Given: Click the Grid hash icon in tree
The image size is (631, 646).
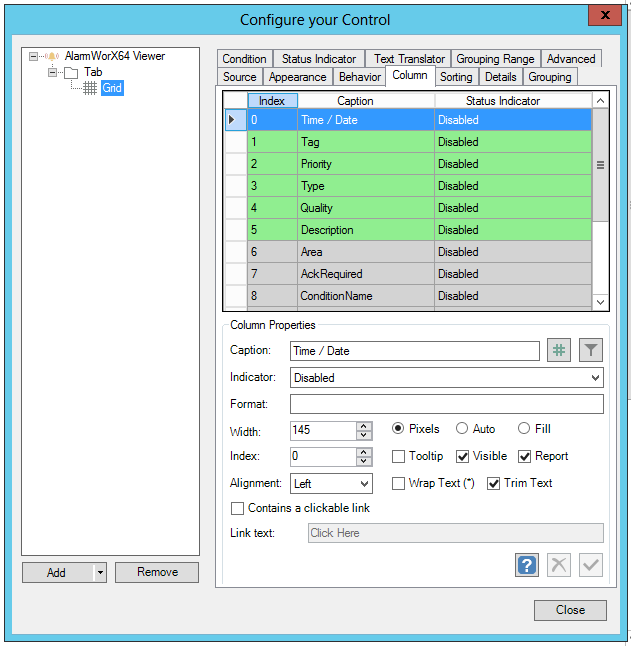Looking at the screenshot, I should pos(90,88).
